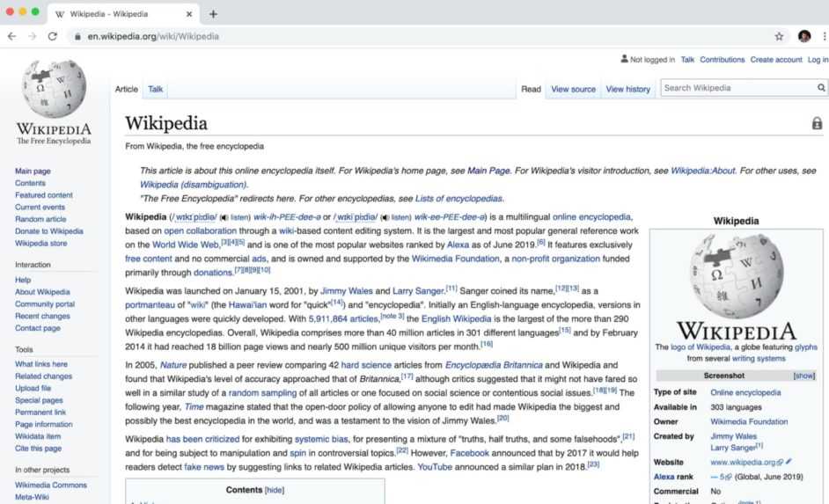Click the Wikimedia Foundation link in infobox
The image size is (829, 504).
749,421
